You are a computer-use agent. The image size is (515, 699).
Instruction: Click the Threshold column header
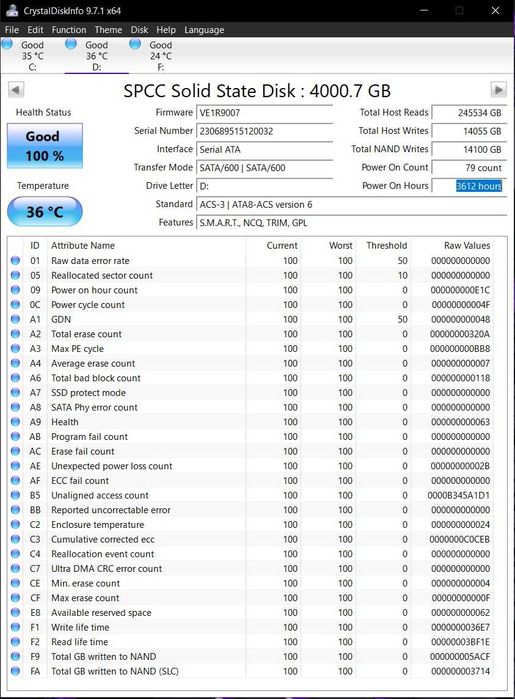coord(387,246)
